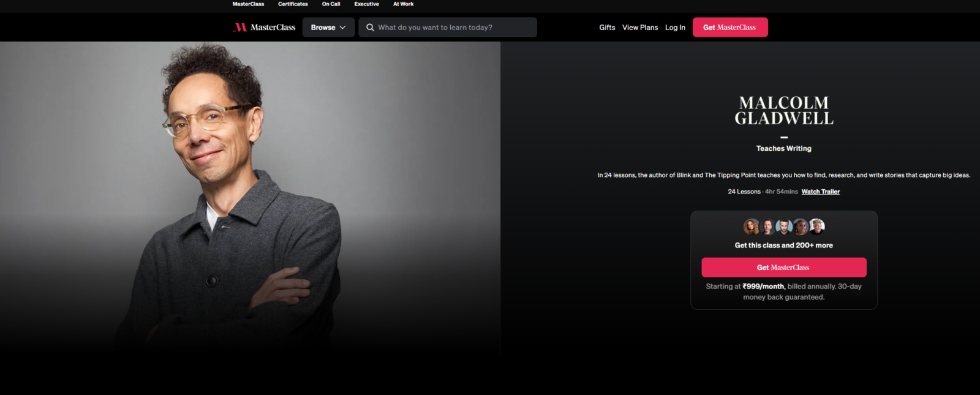This screenshot has height=395, width=980.
Task: Click the '4hr 54mins' duration text
Action: (782, 192)
